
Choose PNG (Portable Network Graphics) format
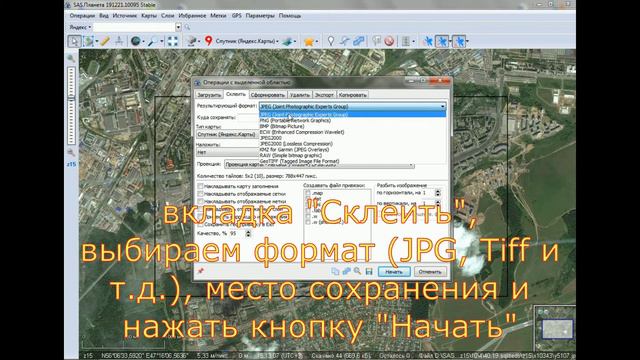coord(295,120)
